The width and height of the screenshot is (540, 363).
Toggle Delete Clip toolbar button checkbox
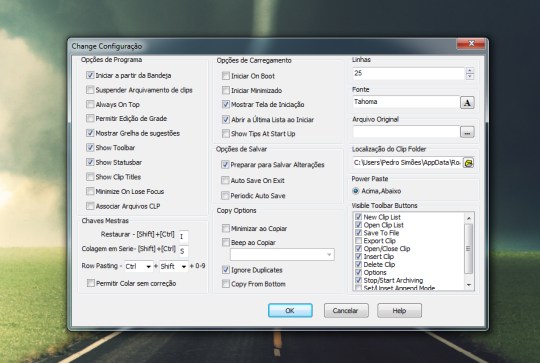tap(358, 265)
